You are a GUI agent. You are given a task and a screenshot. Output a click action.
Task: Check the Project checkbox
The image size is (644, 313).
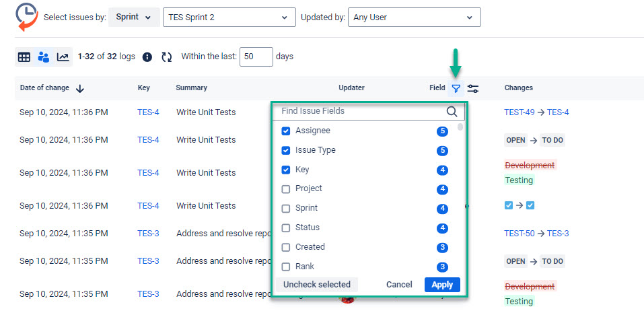click(x=286, y=189)
